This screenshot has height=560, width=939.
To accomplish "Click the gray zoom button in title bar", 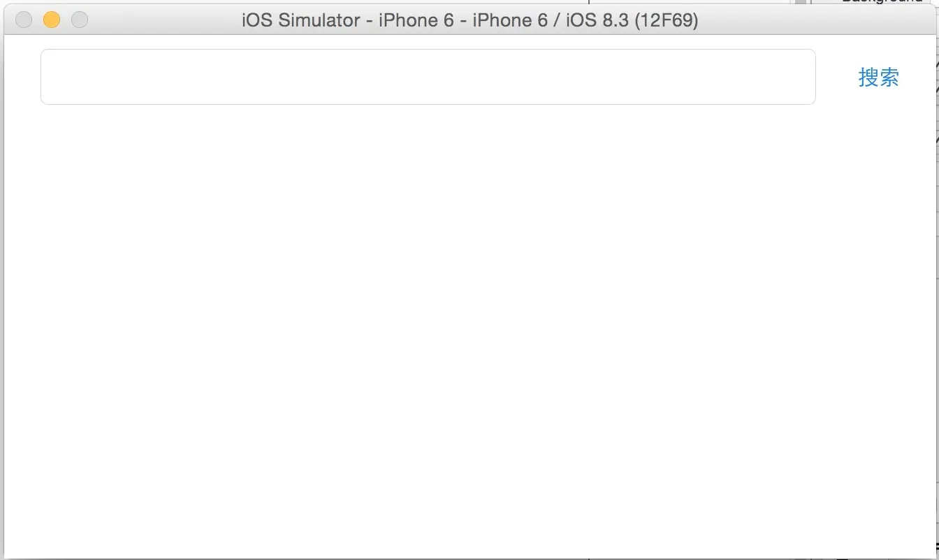I will pos(80,20).
